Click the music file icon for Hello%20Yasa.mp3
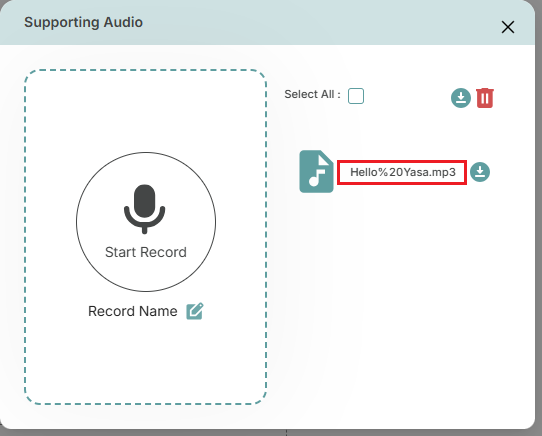This screenshot has height=436, width=542. click(x=316, y=171)
